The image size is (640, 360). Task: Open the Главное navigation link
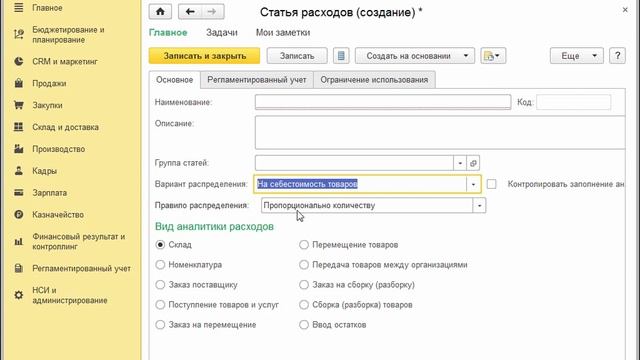click(168, 33)
